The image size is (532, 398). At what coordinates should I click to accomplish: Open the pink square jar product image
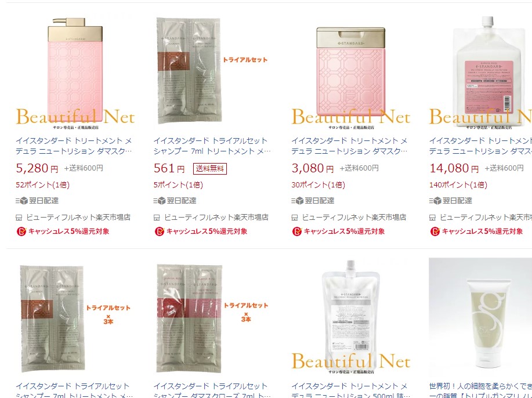[351, 73]
